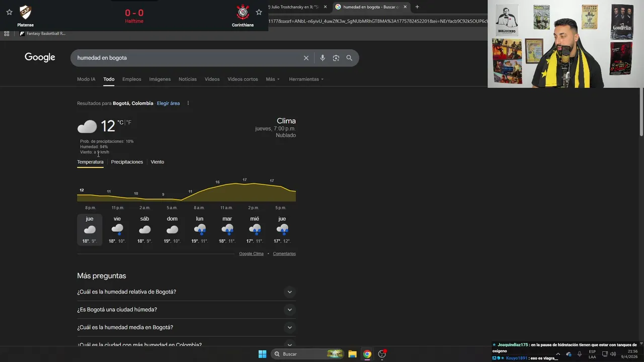Screen dimensions: 644x362
Task: Click the Platense team crest
Action: pos(25,12)
